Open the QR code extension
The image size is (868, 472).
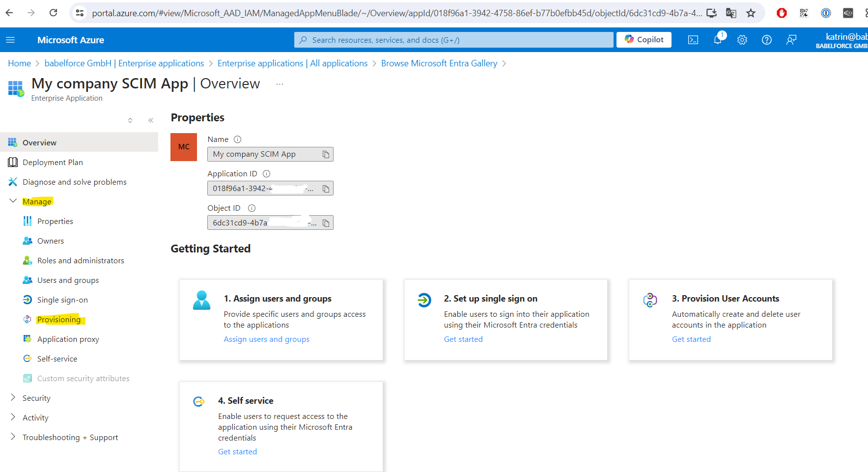(804, 13)
